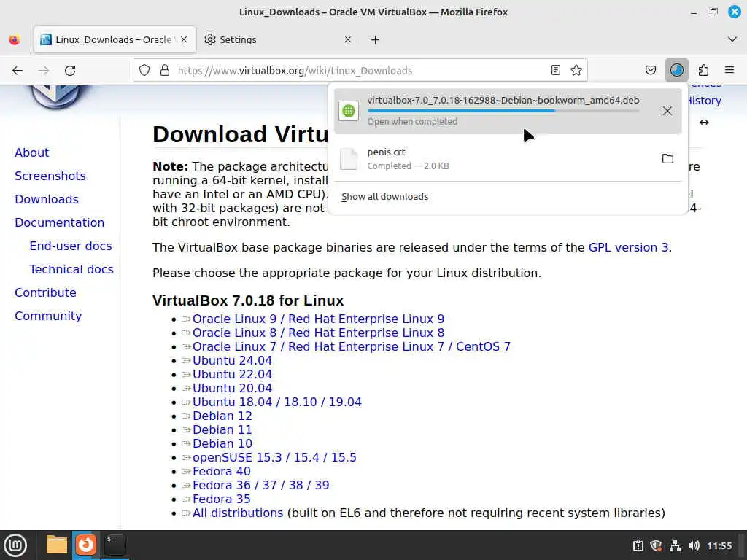The height and width of the screenshot is (560, 747).
Task: Show penis.crt in its folder
Action: (667, 158)
